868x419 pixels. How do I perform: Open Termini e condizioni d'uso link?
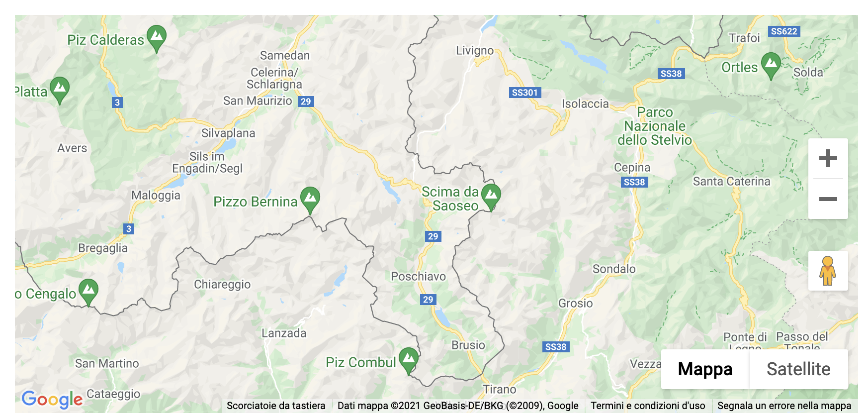648,406
